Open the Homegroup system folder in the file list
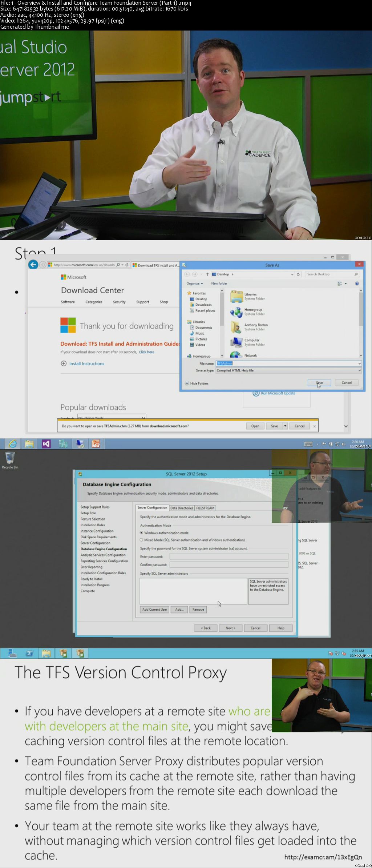 [247, 312]
